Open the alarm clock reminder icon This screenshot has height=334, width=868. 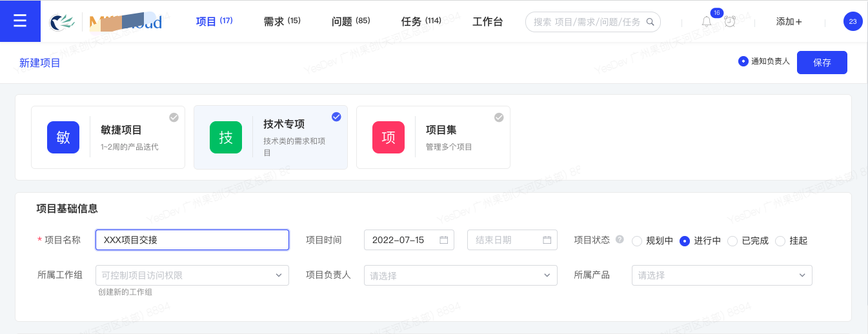730,22
